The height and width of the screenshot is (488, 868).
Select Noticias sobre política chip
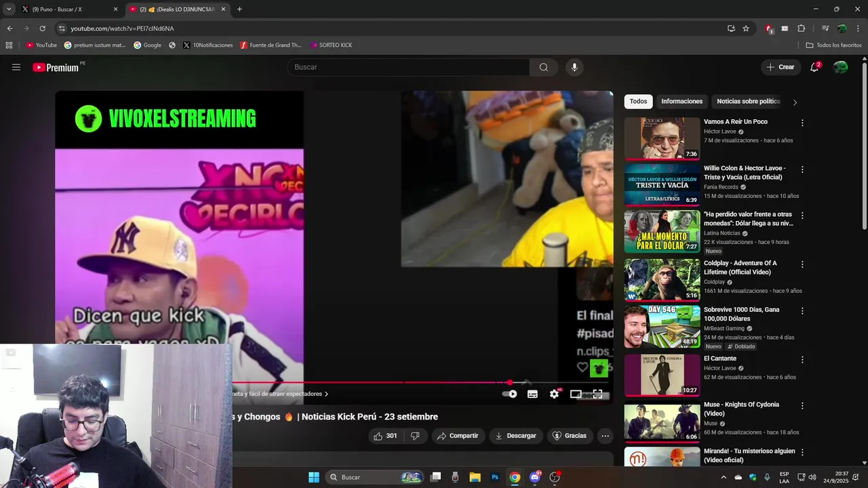[748, 102]
